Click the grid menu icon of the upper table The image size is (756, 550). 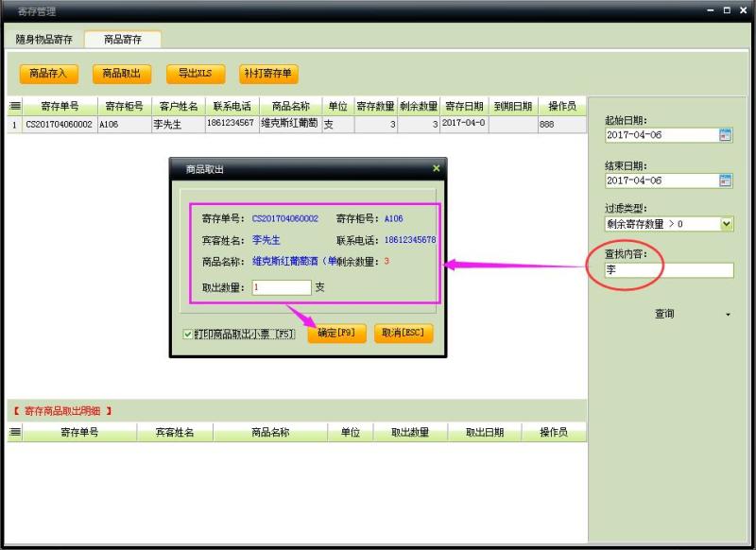point(15,107)
